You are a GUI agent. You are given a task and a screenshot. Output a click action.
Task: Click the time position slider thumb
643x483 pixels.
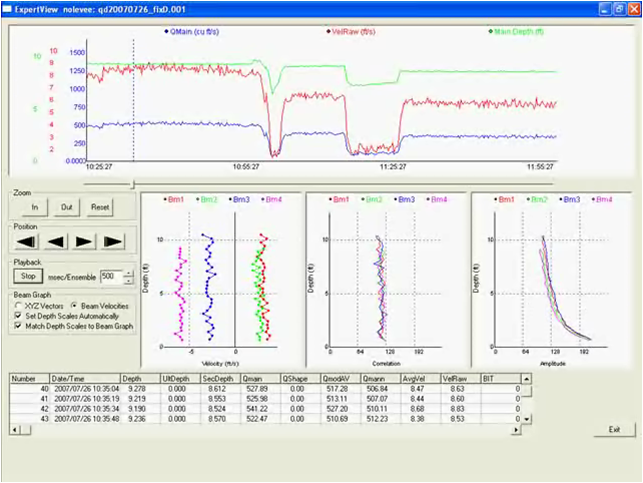pyautogui.click(x=133, y=184)
